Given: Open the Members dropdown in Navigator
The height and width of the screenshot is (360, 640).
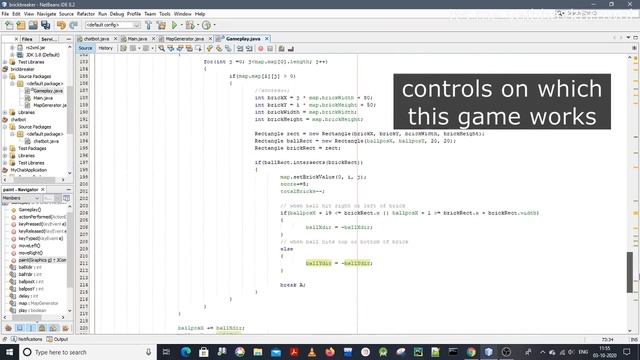Looking at the screenshot, I should [20, 198].
